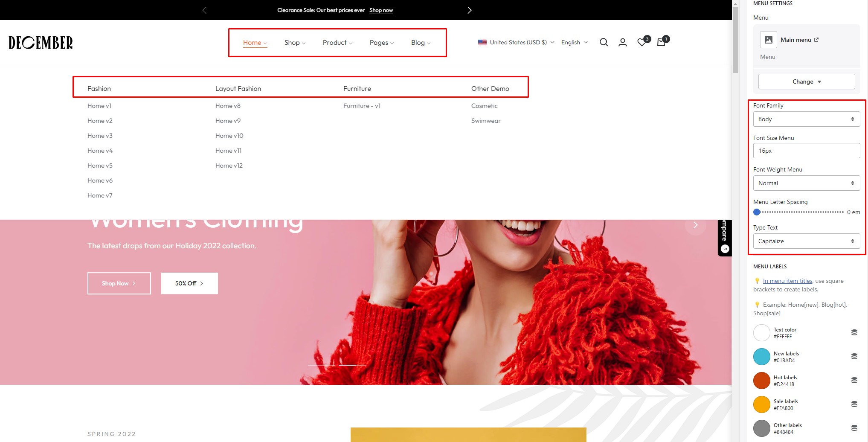Click the previous announcement arrow in top bar
Viewport: 868px width, 442px height.
pos(204,10)
